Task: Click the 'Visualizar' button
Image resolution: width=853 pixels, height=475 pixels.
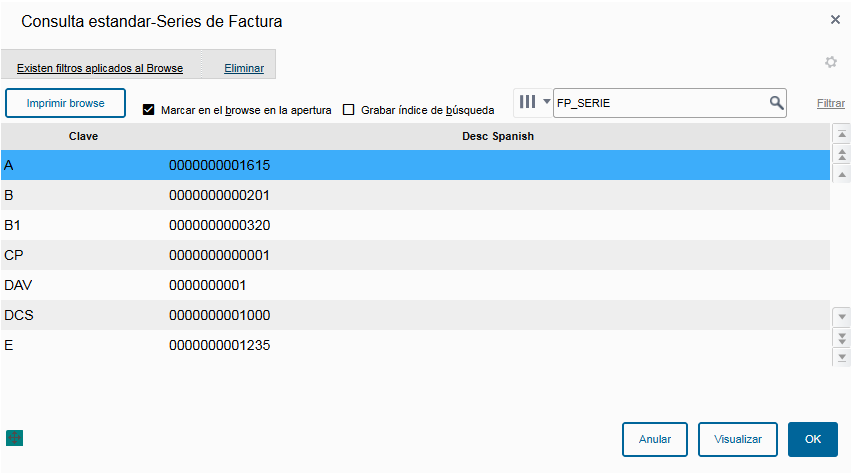Action: point(738,439)
